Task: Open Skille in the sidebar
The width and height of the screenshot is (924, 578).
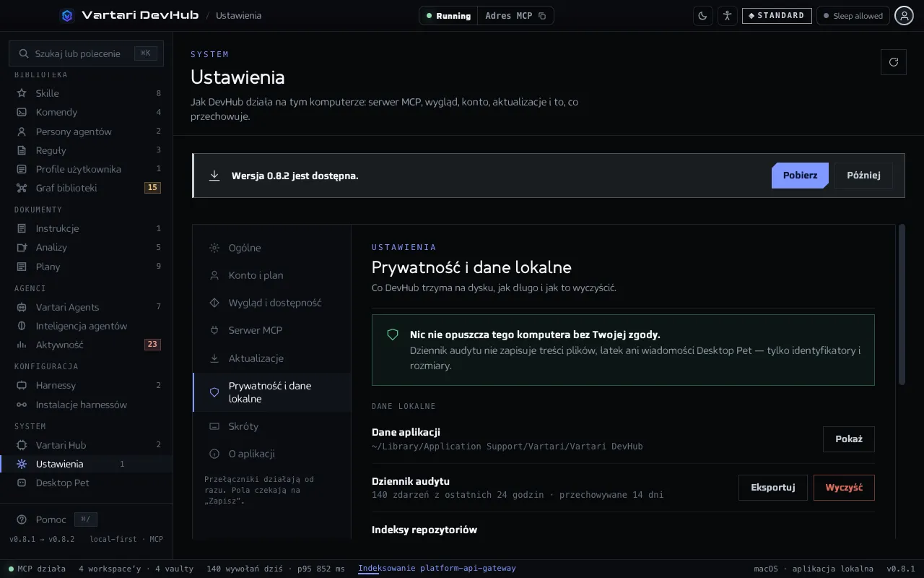Action: coord(87,93)
